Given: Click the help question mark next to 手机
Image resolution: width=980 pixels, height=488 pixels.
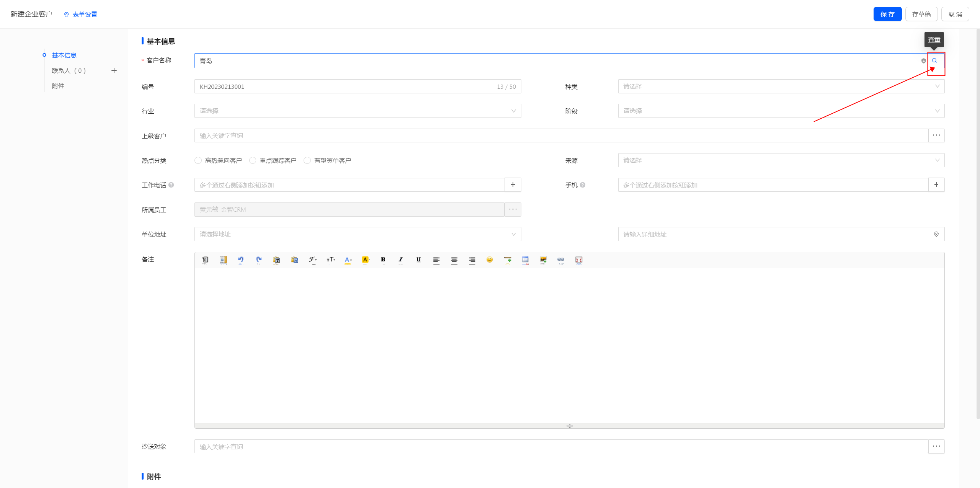Looking at the screenshot, I should pos(583,185).
